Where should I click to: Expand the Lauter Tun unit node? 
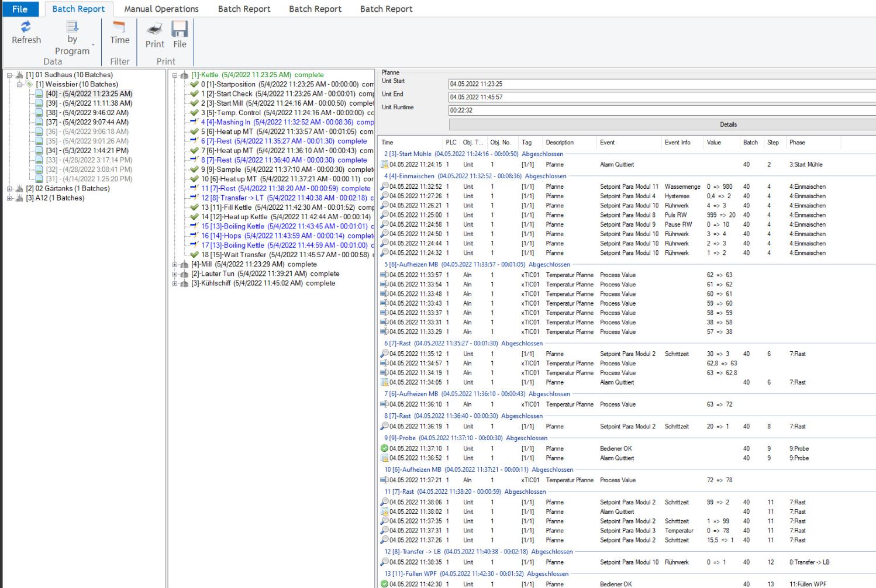(x=175, y=274)
